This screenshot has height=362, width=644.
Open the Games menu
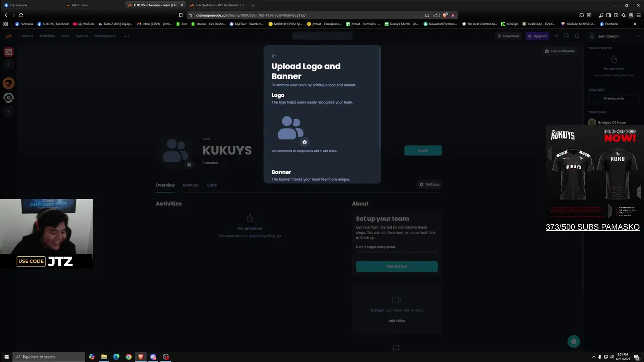(x=27, y=36)
